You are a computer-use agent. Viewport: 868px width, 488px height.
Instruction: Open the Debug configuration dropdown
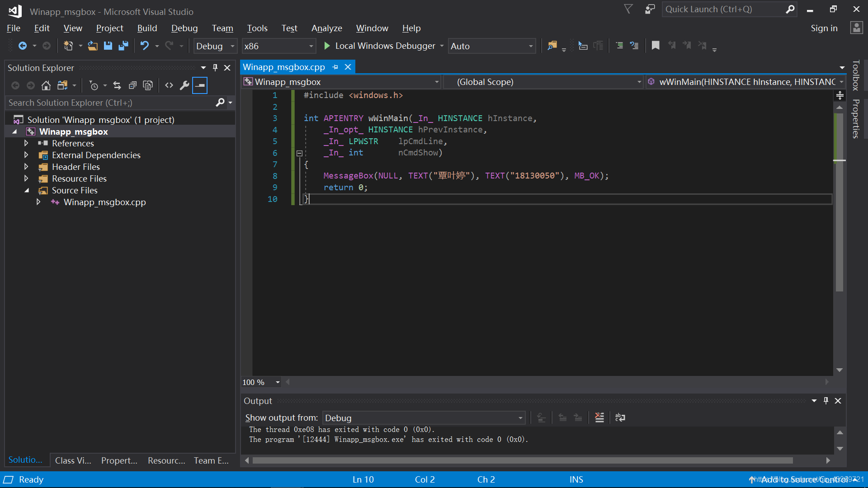click(x=215, y=46)
